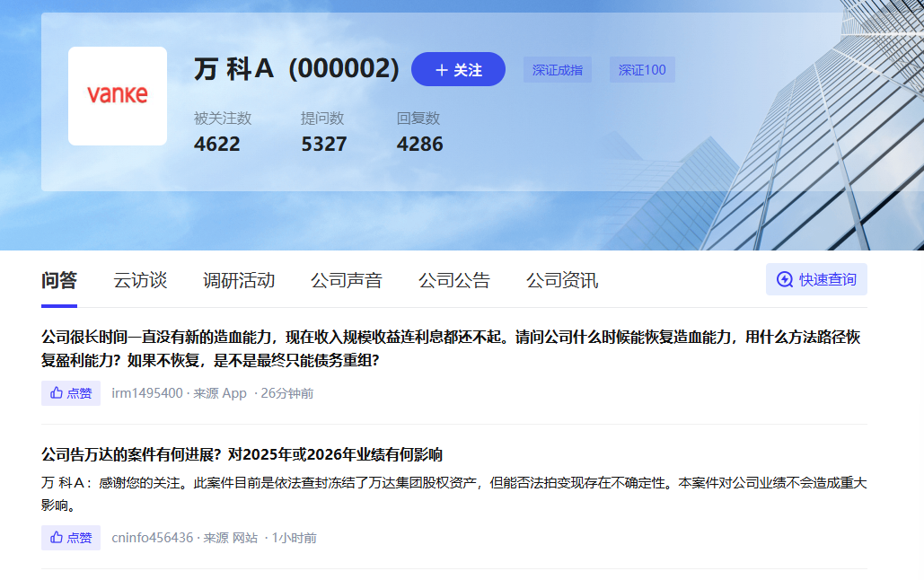The height and width of the screenshot is (580, 924).
Task: Click the 关注 follow button
Action: 458,69
